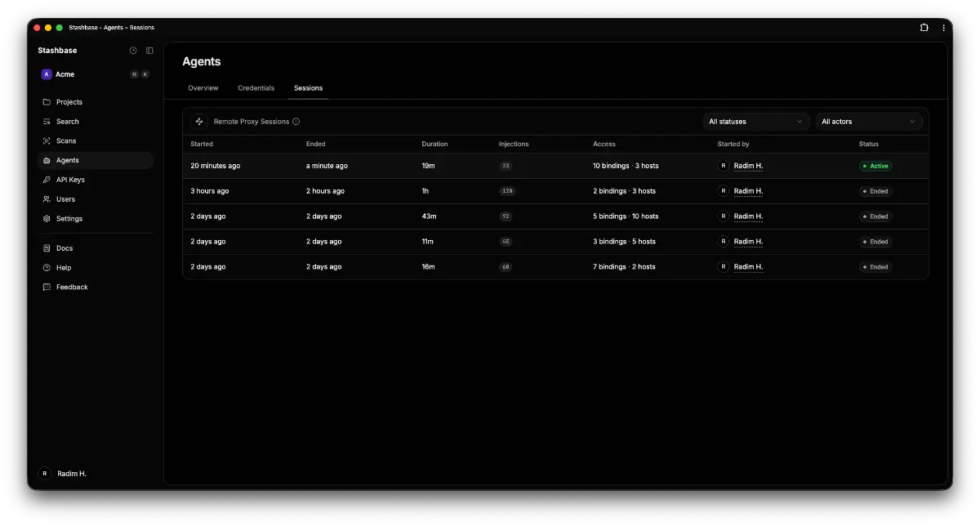Viewport: 980px width, 526px height.
Task: Click the extensions puzzle icon in the title bar
Action: tap(924, 28)
